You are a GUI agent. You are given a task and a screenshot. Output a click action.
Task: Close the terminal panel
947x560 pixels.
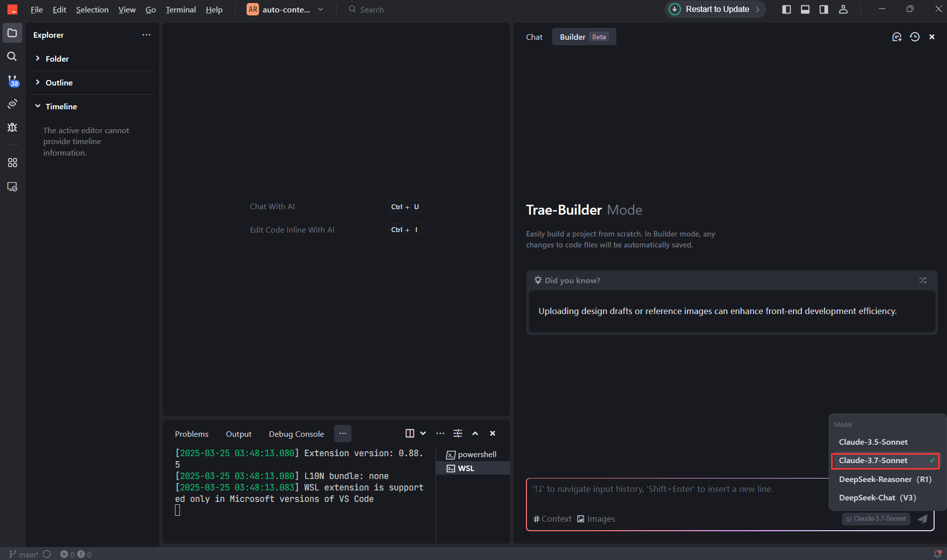coord(493,433)
